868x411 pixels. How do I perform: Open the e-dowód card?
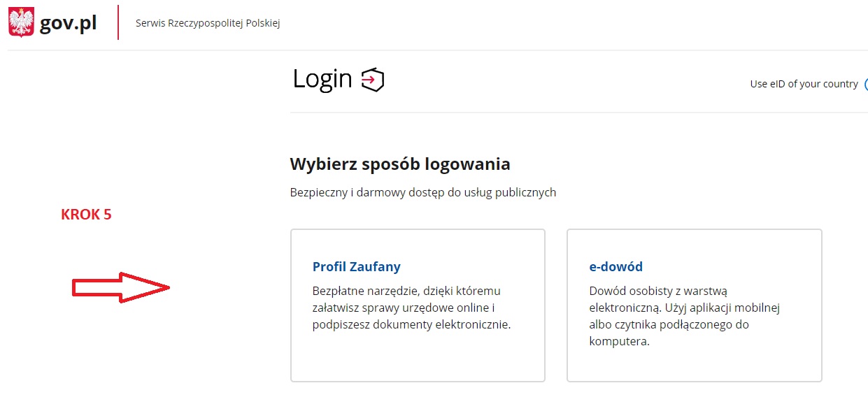pyautogui.click(x=693, y=305)
